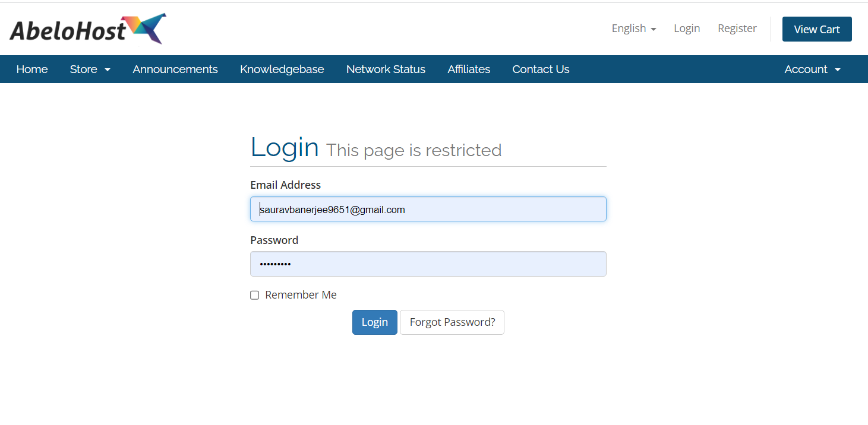Open the Register page link

(x=737, y=28)
